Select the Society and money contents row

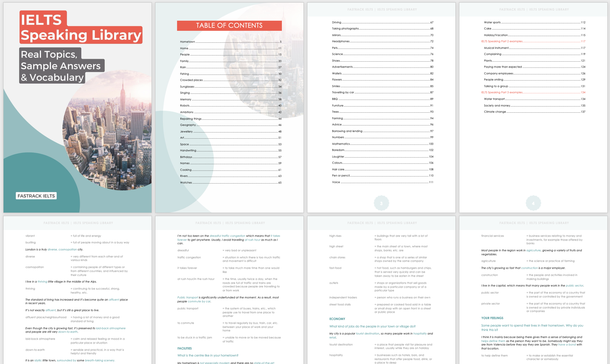tap(534, 105)
